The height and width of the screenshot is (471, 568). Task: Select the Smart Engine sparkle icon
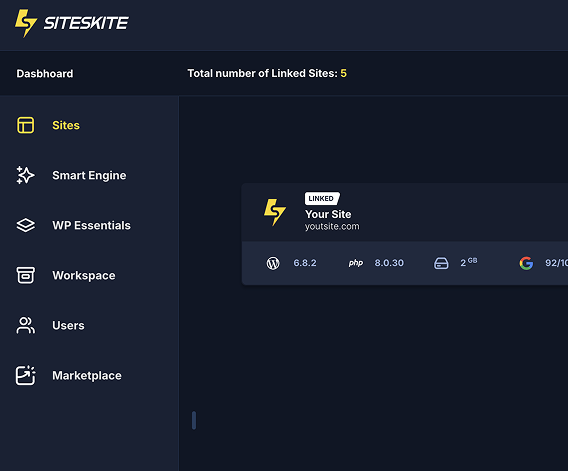[x=25, y=175]
